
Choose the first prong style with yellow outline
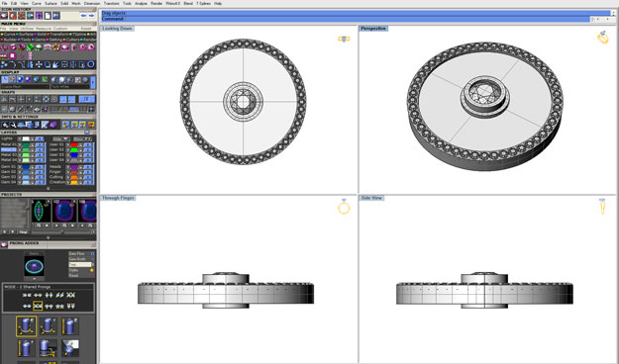point(27,326)
